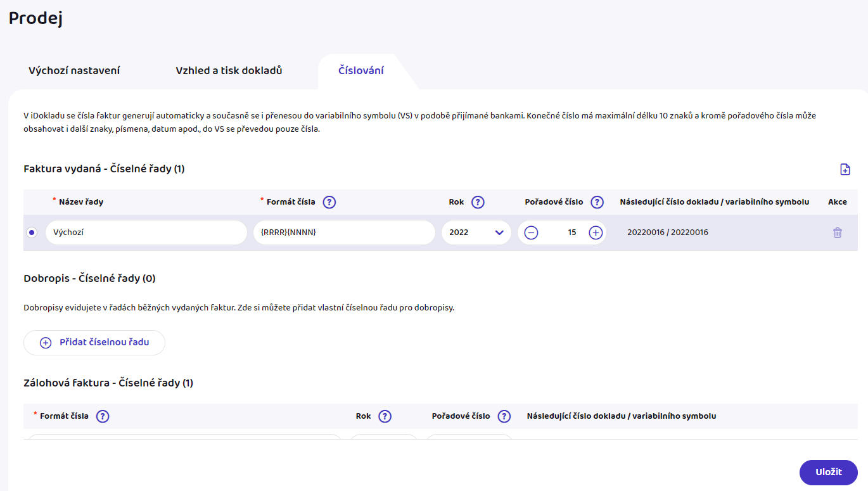
Task: Open the Vzhled a tisk dokladů tab
Action: (x=229, y=70)
